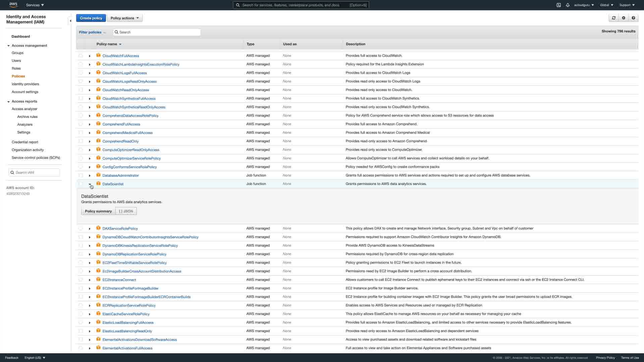This screenshot has height=362, width=644.
Task: Click the refresh policies icon
Action: click(x=613, y=18)
